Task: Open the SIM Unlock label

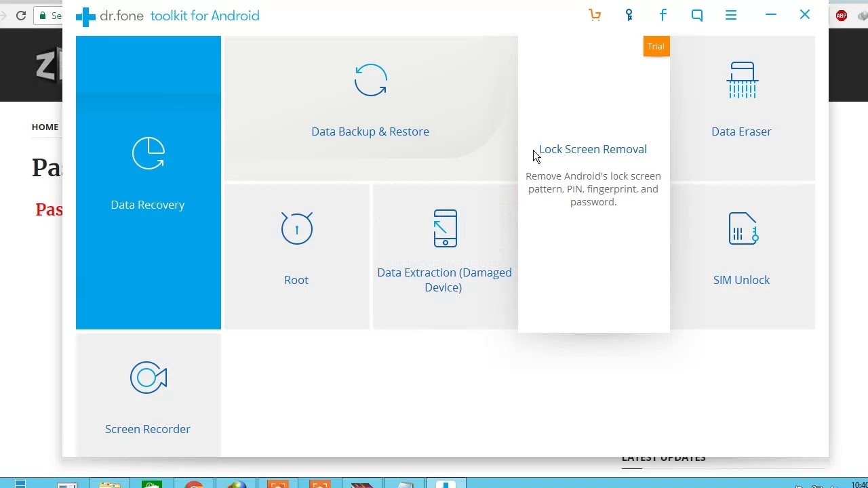Action: 741,280
